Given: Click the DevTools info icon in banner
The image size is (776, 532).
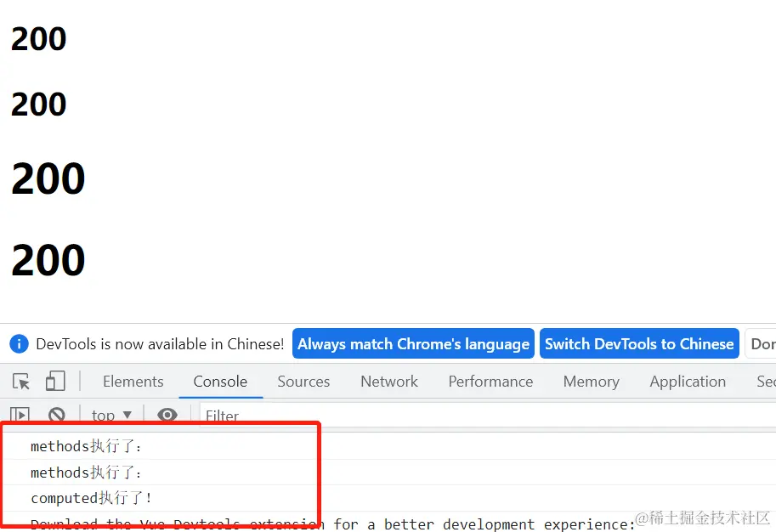Looking at the screenshot, I should tap(20, 343).
